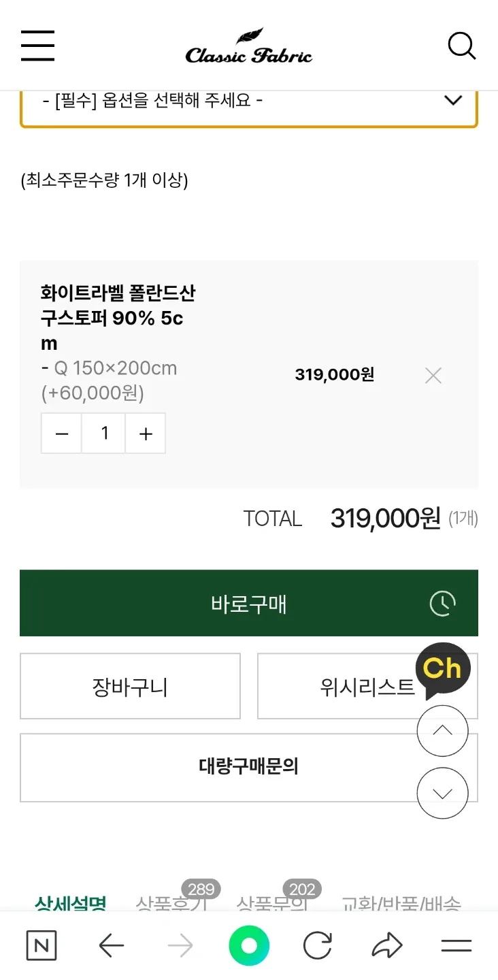Open the Classic Fabric logo homepage
Viewport: 498px width, 980px height.
click(x=248, y=48)
